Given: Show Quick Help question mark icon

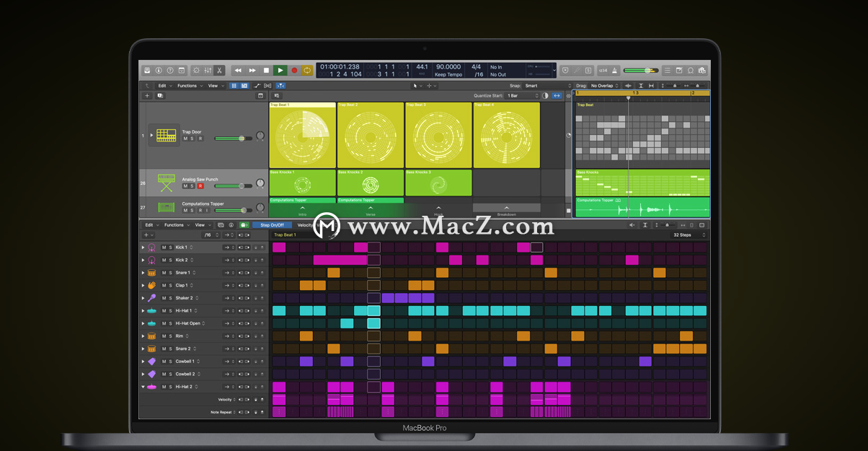Looking at the screenshot, I should click(170, 70).
